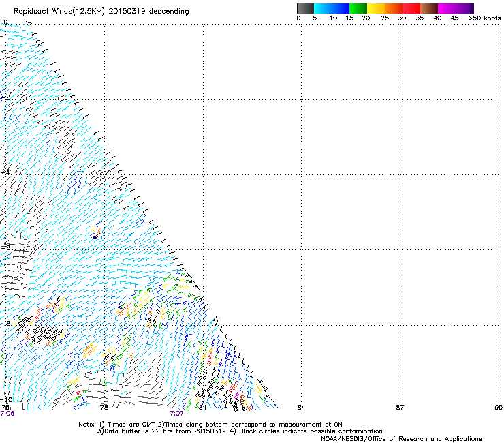Click the cyan 5–10 knots legend swatch
The height and width of the screenshot is (443, 504).
point(323,8)
